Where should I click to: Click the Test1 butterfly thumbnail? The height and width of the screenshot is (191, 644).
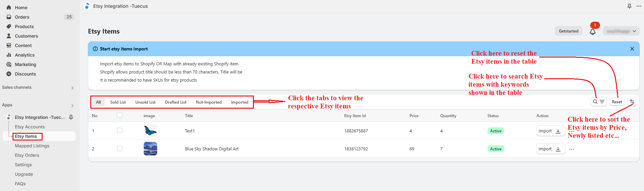(x=150, y=131)
